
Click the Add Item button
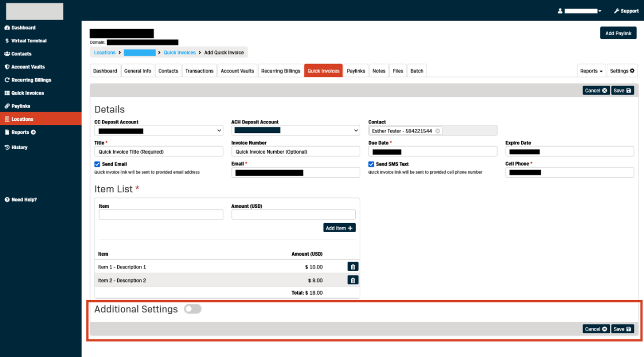coord(339,227)
